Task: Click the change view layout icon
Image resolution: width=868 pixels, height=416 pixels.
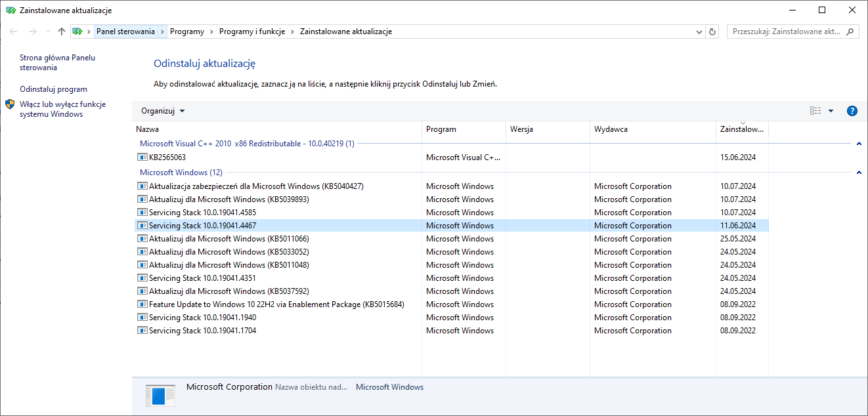Action: point(815,111)
